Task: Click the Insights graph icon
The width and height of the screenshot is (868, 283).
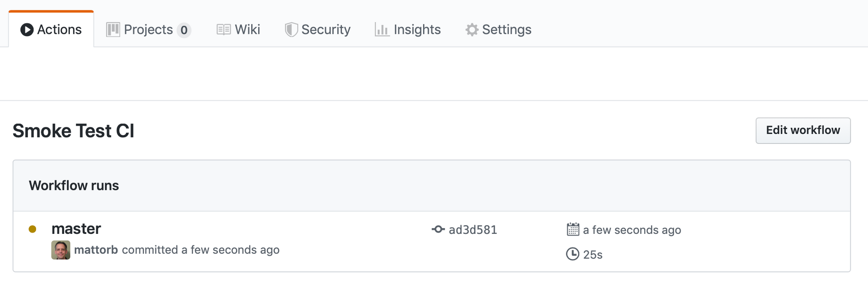Action: coord(381,30)
